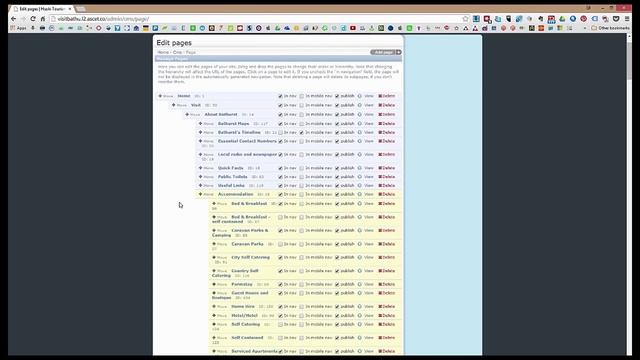Click the plus icon beside Add page
640x360 pixels.
click(x=398, y=52)
